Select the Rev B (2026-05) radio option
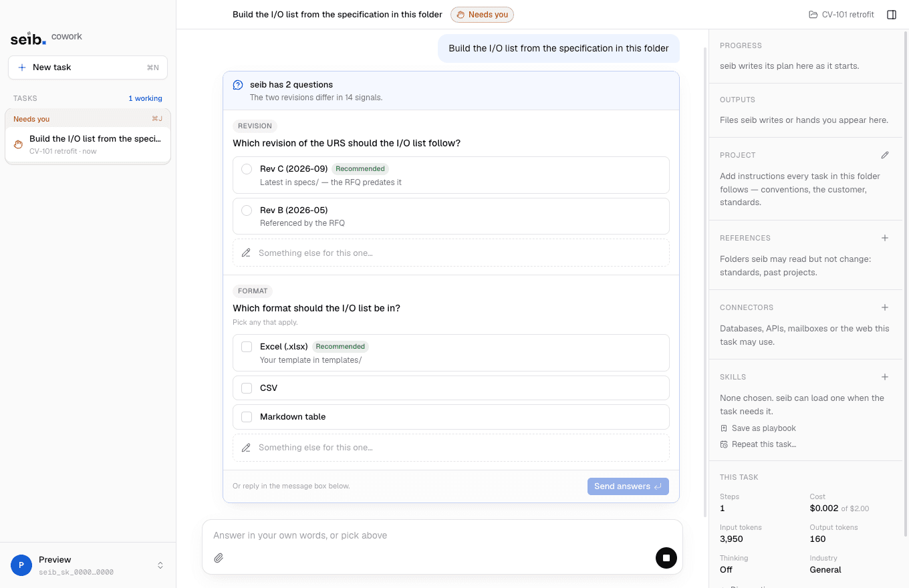Screen dimensions: 909x588 247,210
